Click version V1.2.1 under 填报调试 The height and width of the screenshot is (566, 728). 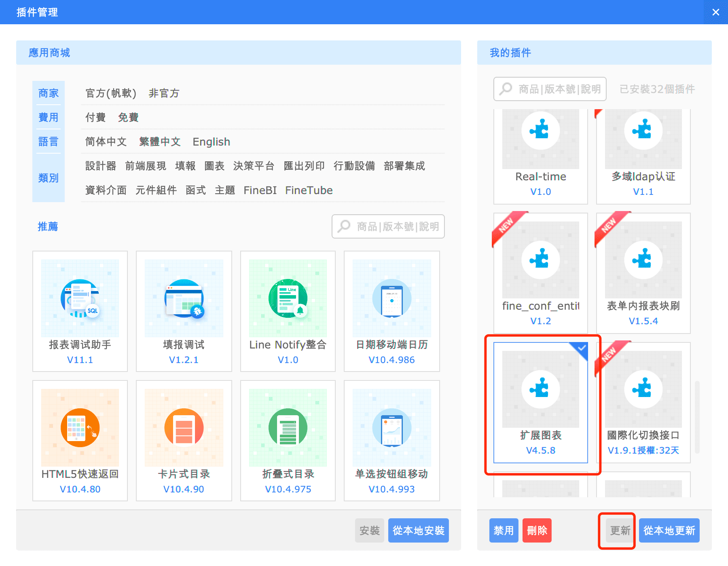click(184, 360)
